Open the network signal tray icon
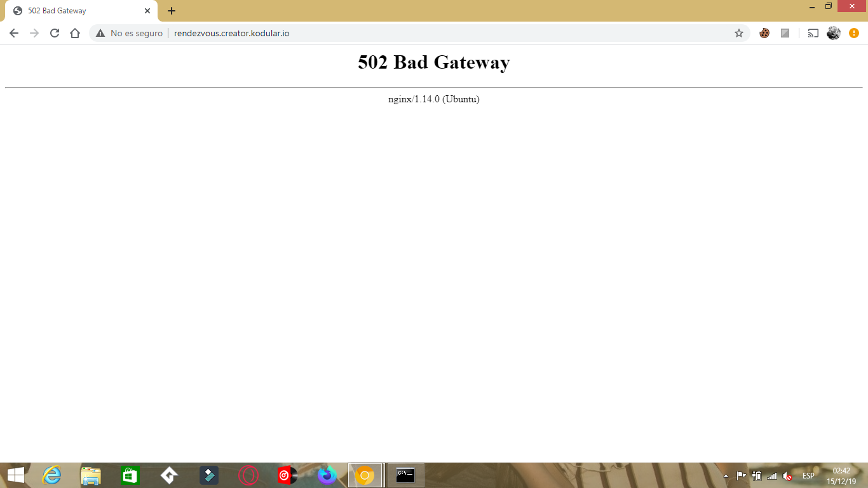Image resolution: width=868 pixels, height=488 pixels. [772, 476]
